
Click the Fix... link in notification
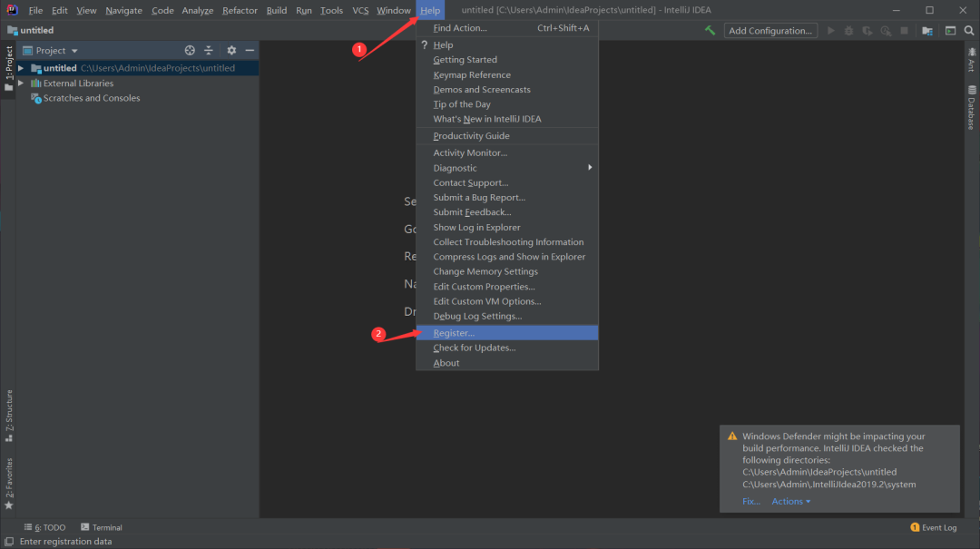tap(750, 501)
